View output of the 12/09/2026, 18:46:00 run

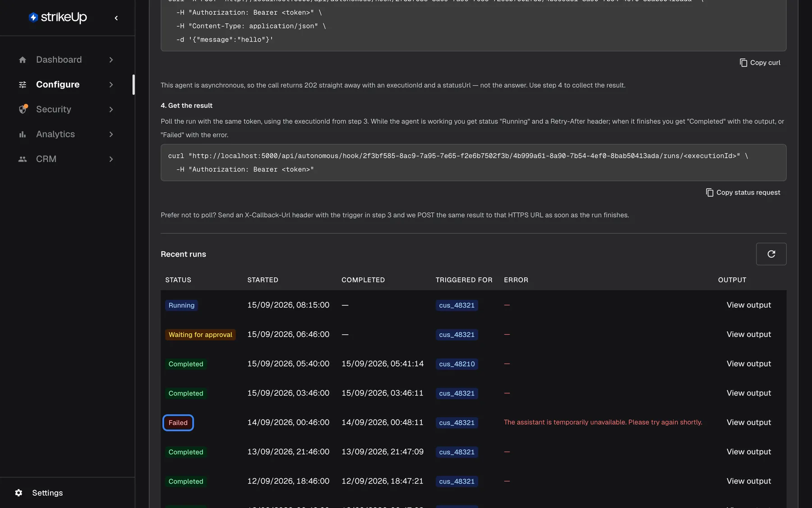point(748,481)
